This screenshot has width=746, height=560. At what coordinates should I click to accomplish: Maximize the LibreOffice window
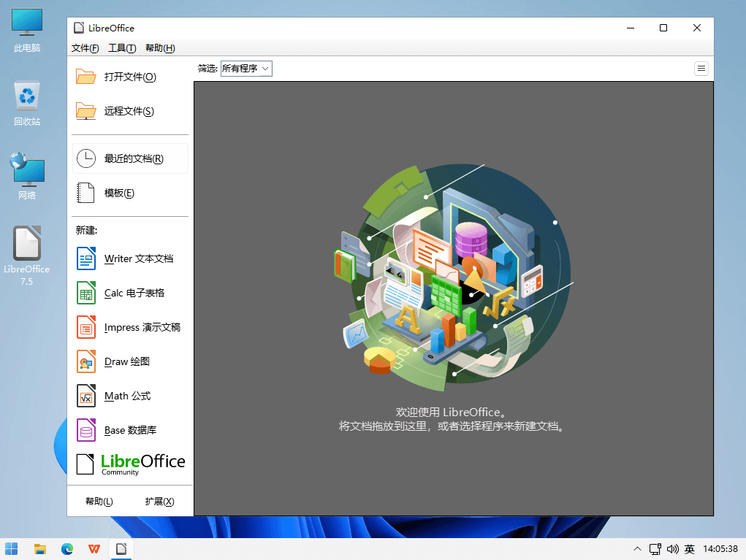663,28
